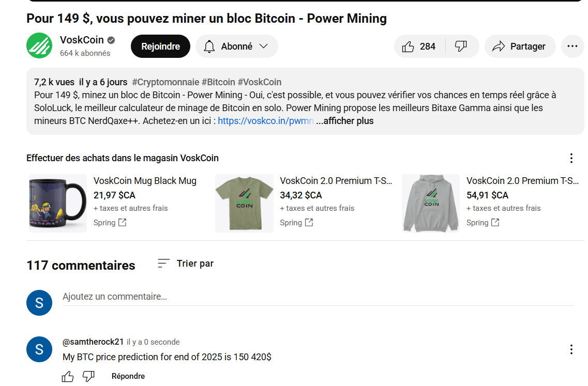Screen dimensions: 588x386
Task: Expand description with afficher plus
Action: pos(344,121)
